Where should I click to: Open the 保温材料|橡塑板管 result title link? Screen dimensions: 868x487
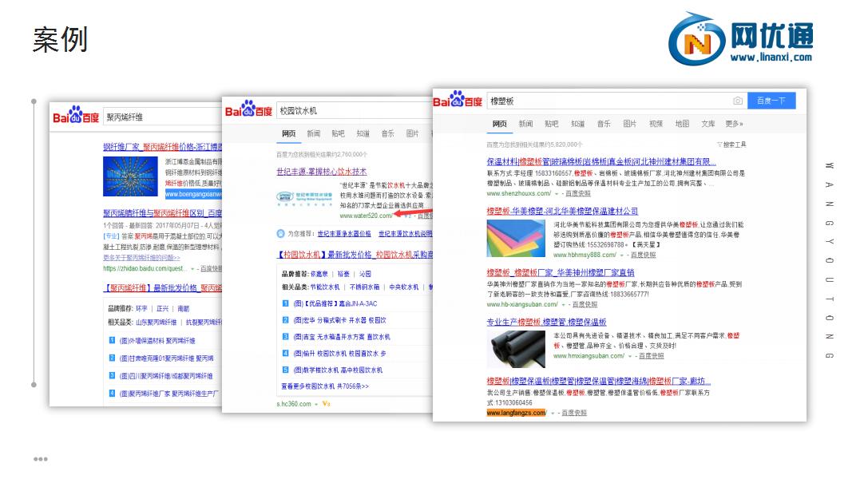pos(602,161)
